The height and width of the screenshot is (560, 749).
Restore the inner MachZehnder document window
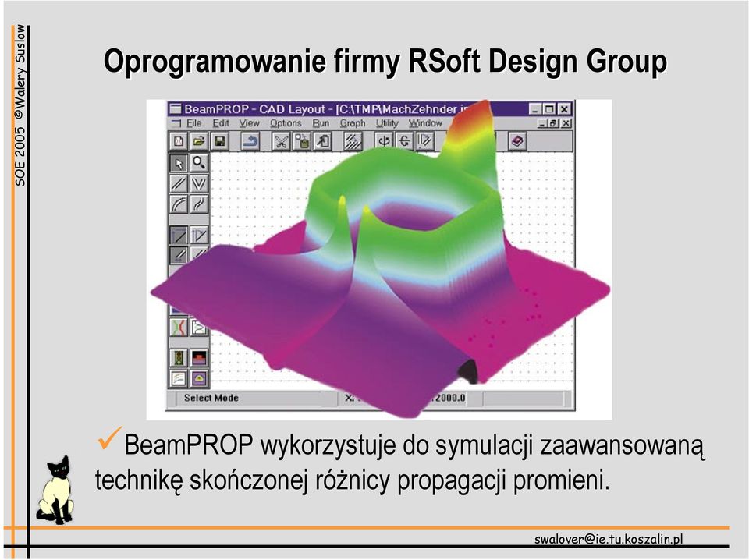point(553,123)
